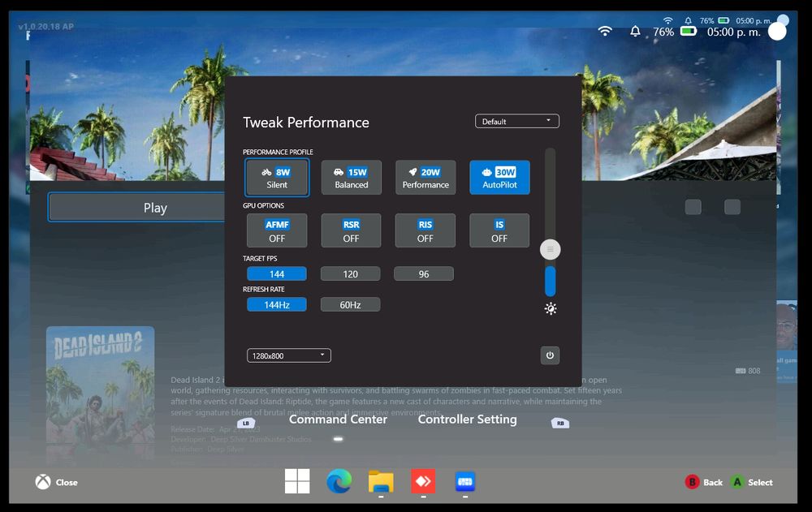Click the power button icon
This screenshot has height=512, width=812.
(550, 355)
